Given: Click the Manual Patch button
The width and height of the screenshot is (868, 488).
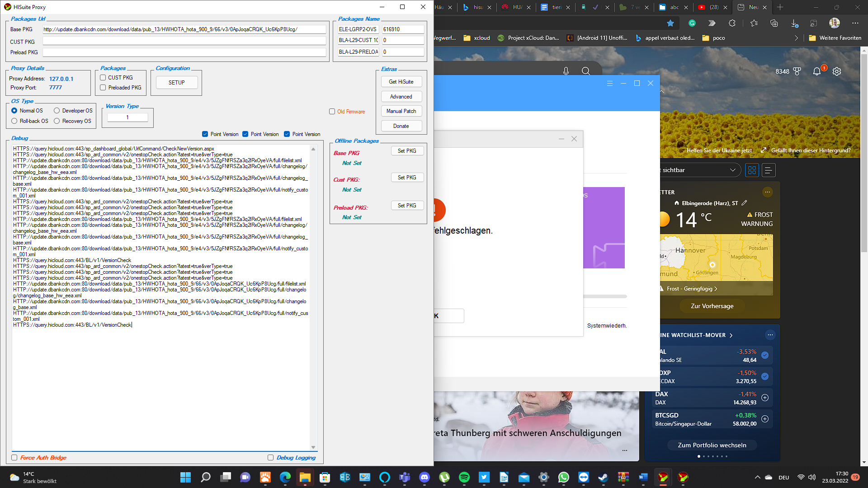Looking at the screenshot, I should coord(401,111).
